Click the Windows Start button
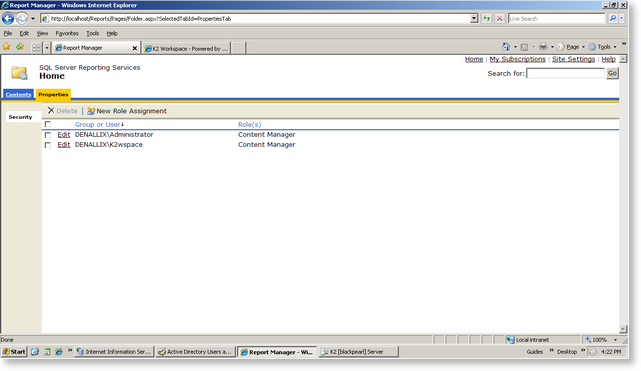The width and height of the screenshot is (641, 371). tap(14, 351)
